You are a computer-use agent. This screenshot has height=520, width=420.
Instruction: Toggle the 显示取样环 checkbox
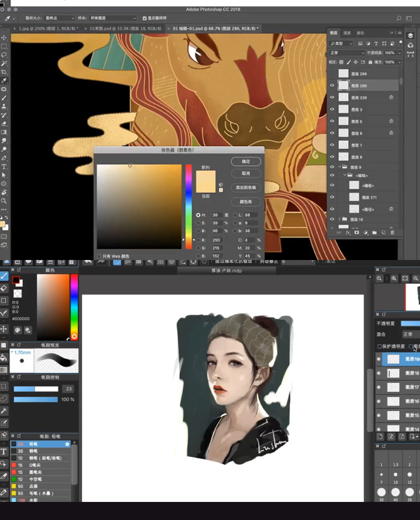coord(145,18)
